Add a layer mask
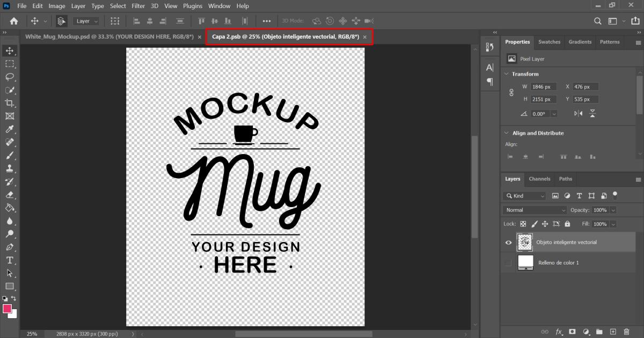This screenshot has width=644, height=338. click(572, 332)
